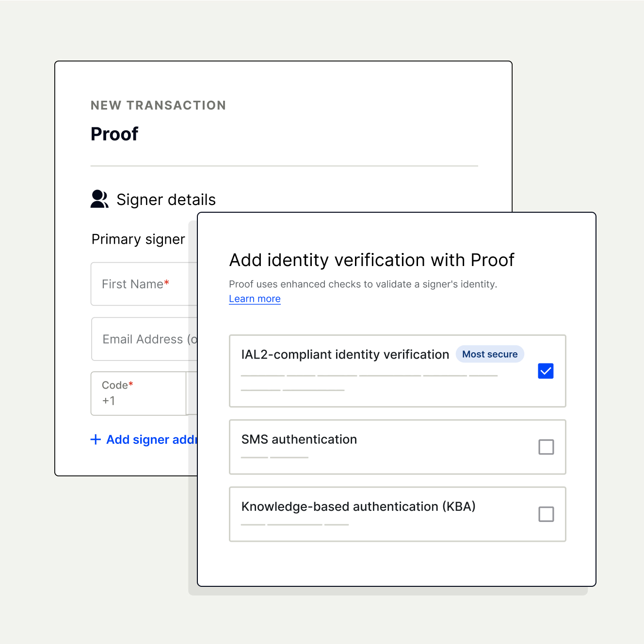Open the country Code +1 dropdown
This screenshot has height=644, width=644.
click(139, 393)
